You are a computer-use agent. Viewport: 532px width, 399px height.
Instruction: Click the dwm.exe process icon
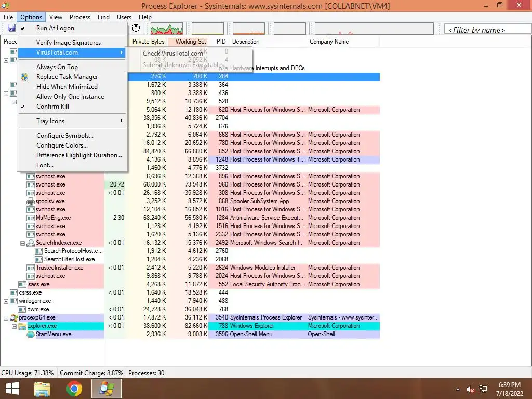coord(22,310)
